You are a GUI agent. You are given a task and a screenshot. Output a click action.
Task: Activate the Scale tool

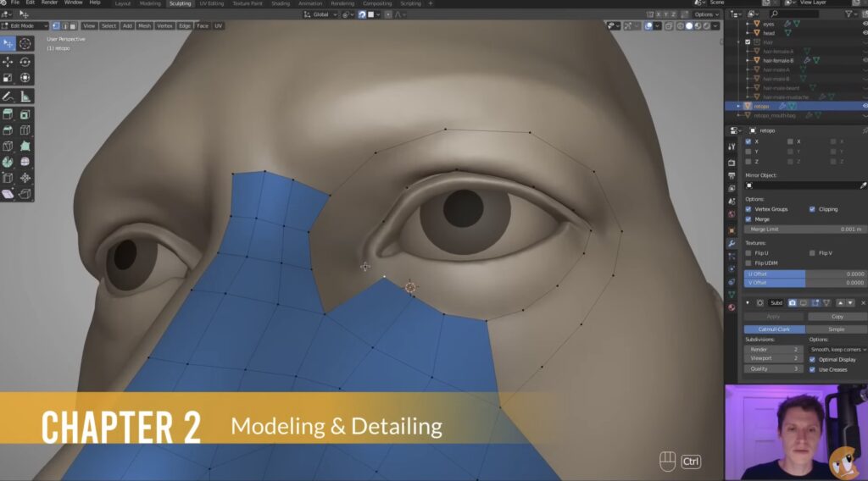pos(8,78)
